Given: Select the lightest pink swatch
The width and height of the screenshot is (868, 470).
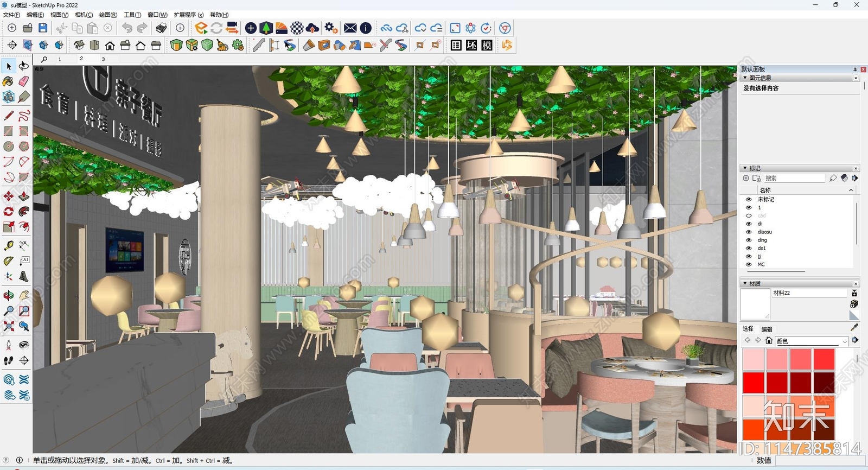Looking at the screenshot, I should [754, 359].
